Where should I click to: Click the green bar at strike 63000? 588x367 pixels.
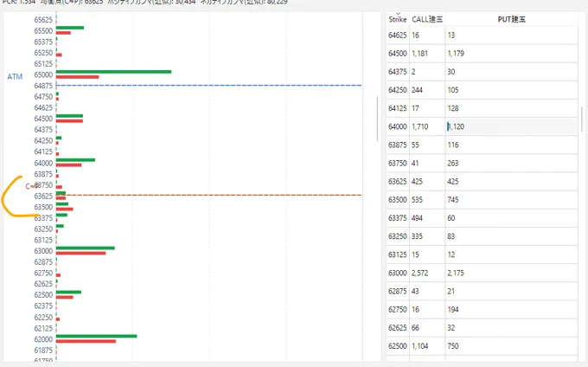click(x=86, y=248)
